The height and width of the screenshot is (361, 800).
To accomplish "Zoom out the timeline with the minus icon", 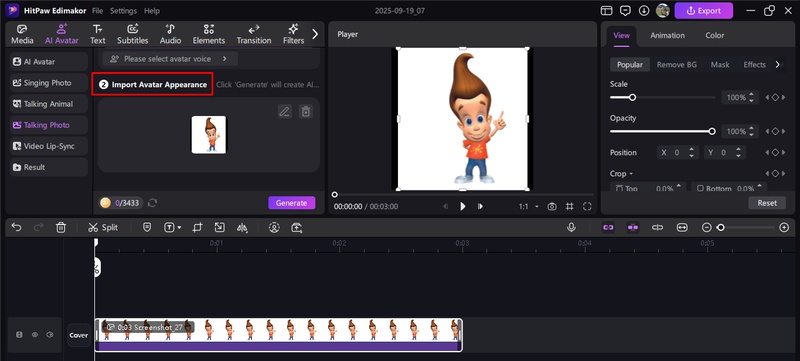I will (707, 227).
